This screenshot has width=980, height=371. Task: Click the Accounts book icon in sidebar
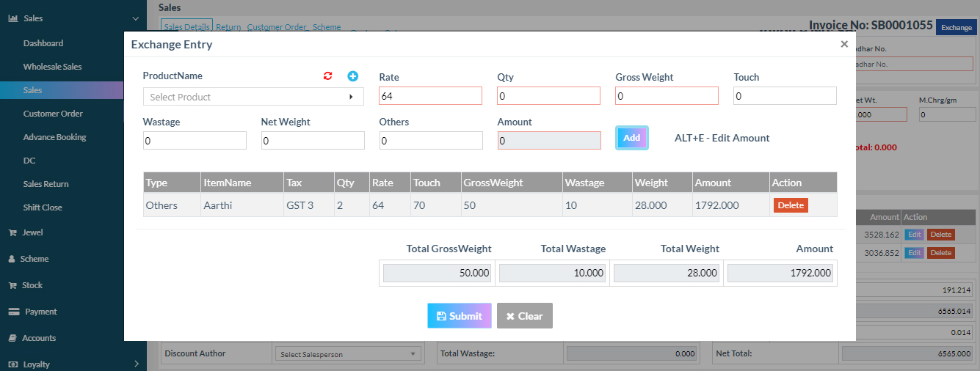tap(12, 338)
